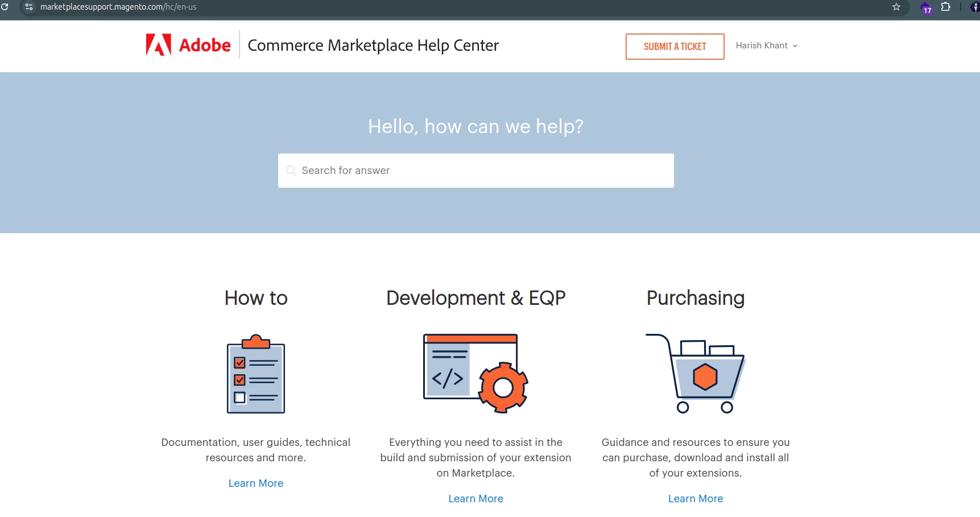This screenshot has height=517, width=980.
Task: Click the Adobe logo icon
Action: [x=158, y=45]
